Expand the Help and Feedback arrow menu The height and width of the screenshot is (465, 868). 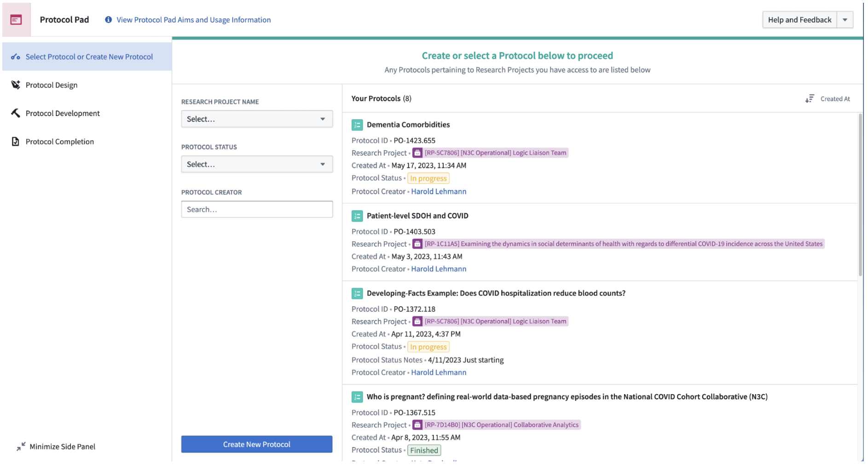(845, 20)
